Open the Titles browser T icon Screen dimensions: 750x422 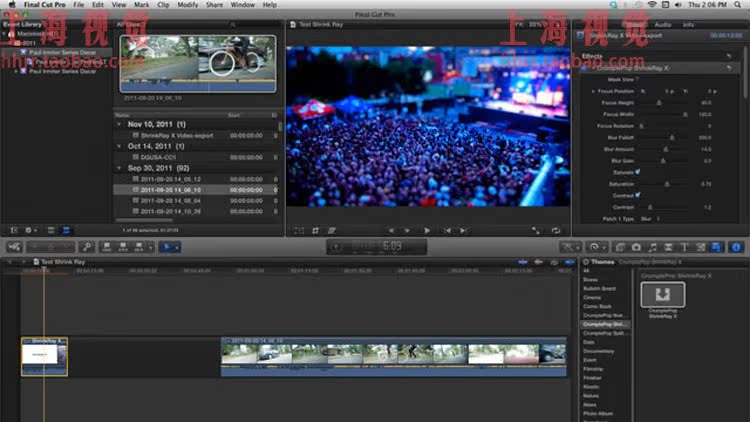point(684,247)
